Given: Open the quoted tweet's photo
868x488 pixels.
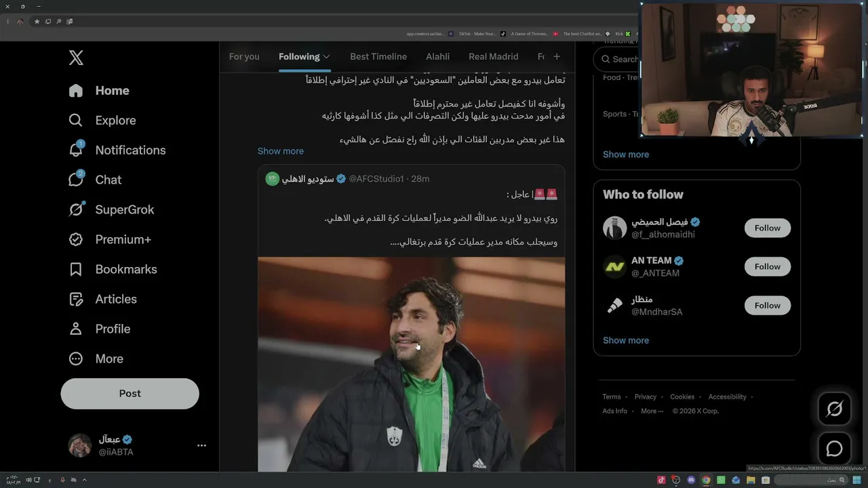Looking at the screenshot, I should [x=411, y=364].
